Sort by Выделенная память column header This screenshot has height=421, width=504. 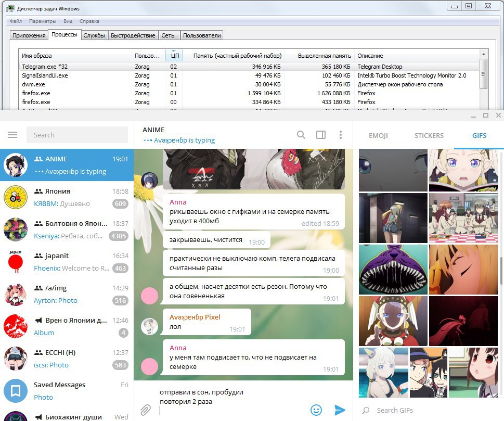(319, 56)
